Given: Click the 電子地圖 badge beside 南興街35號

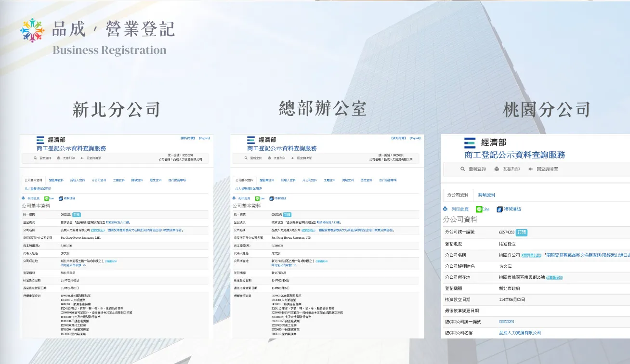Looking at the screenshot, I should tap(554, 278).
